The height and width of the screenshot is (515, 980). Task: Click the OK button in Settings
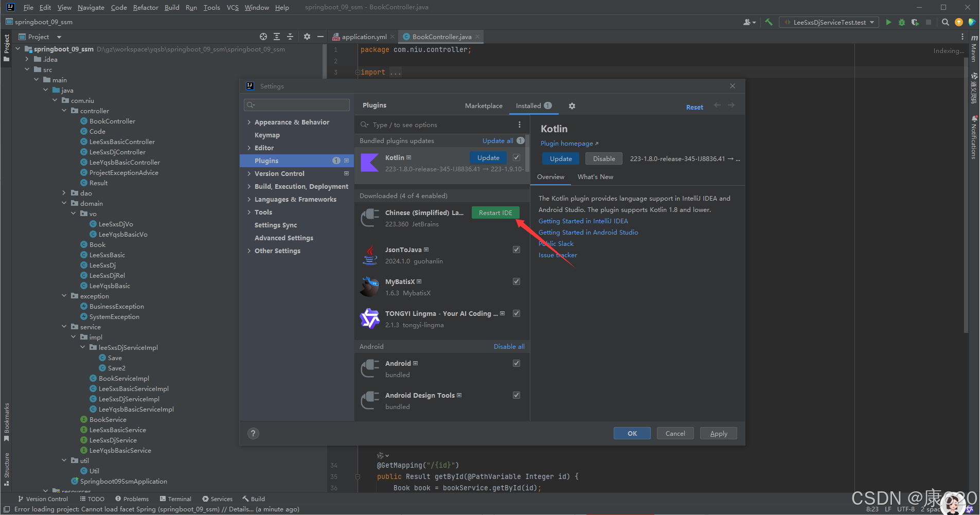(x=632, y=433)
